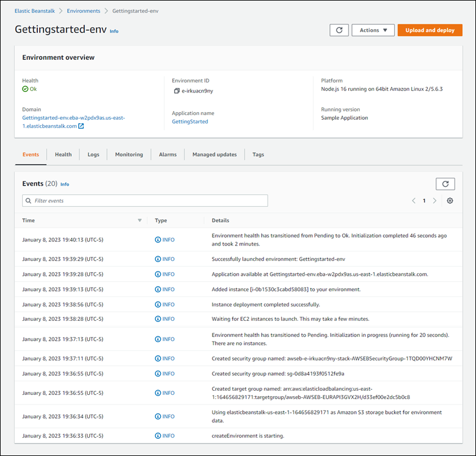This screenshot has height=456, width=476.
Task: Go to previous events page arrow
Action: point(414,201)
